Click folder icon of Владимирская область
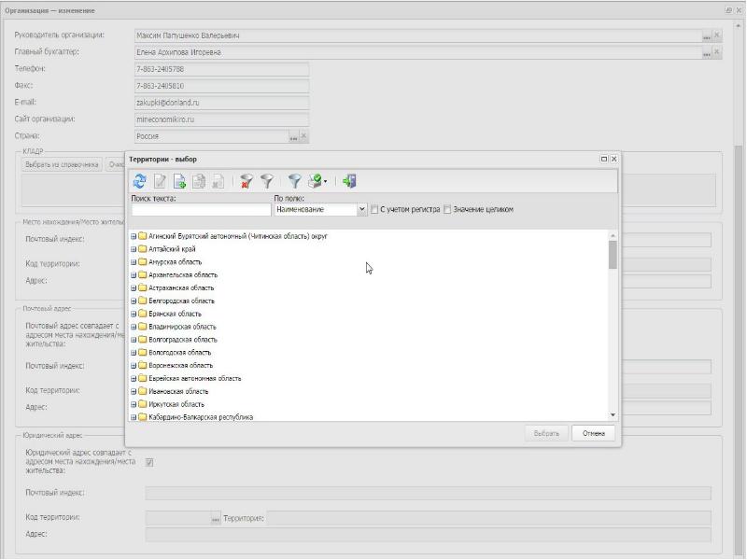Image resolution: width=747 pixels, height=560 pixels. [x=142, y=327]
